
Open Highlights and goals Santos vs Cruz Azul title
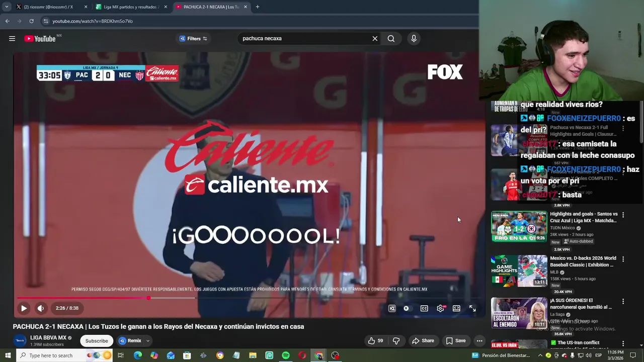pos(584,217)
